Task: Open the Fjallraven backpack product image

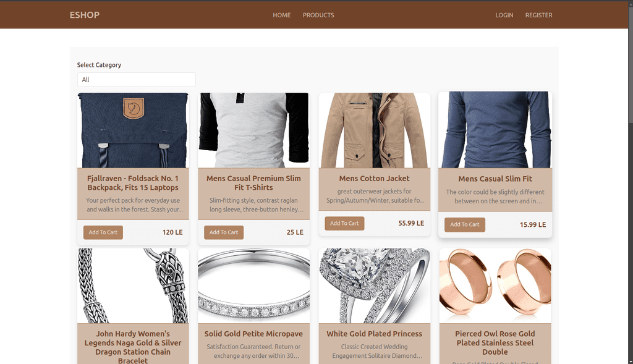Action: [x=133, y=130]
